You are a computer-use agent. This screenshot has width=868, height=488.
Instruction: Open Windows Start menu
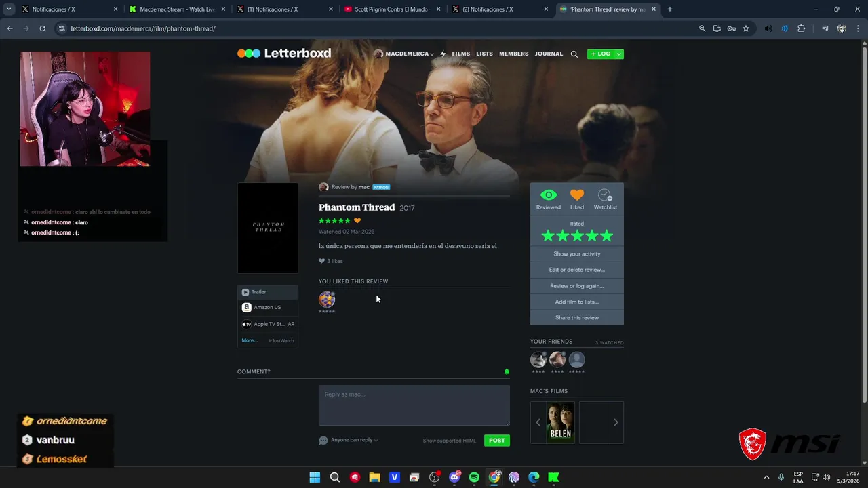coord(315,477)
